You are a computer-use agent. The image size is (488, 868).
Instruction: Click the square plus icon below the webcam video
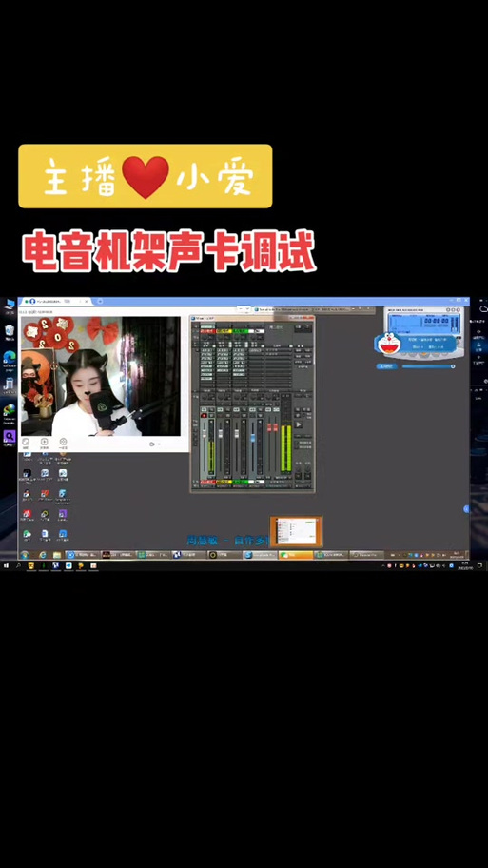45,442
